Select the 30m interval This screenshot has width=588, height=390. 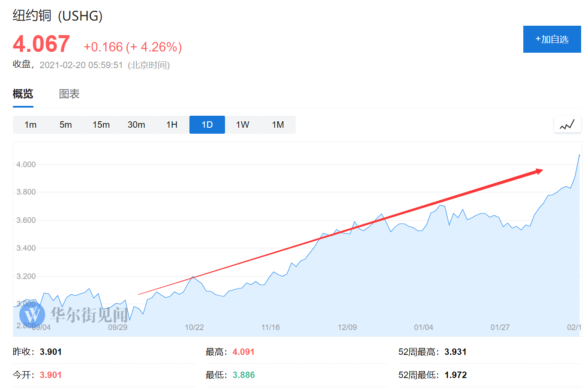[x=136, y=124]
